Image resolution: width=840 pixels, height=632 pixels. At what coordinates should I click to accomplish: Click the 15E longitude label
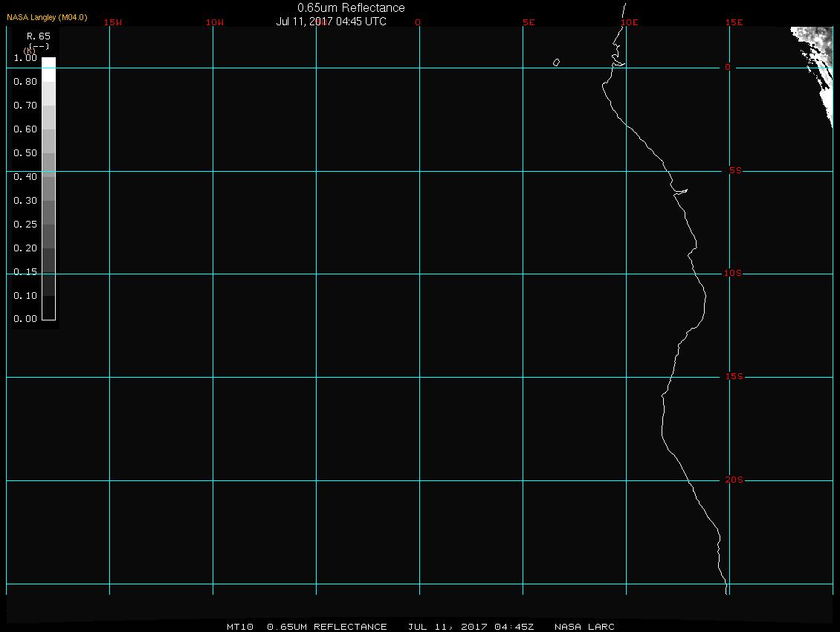734,22
